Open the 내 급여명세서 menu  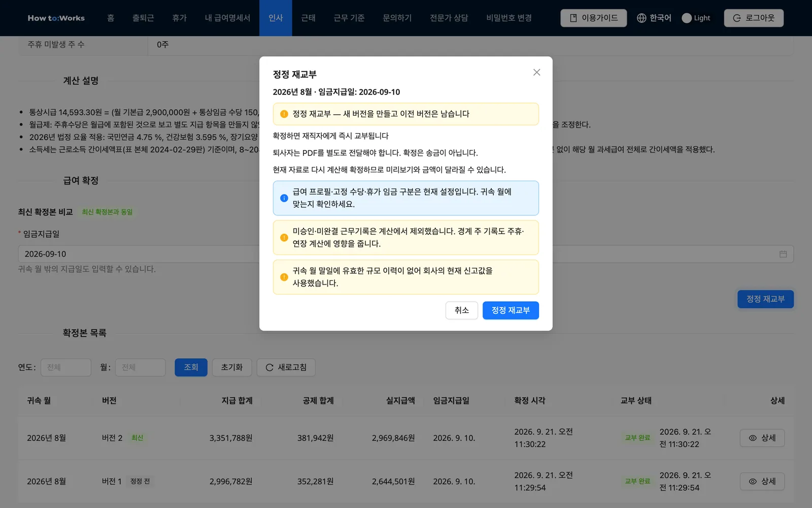click(227, 18)
